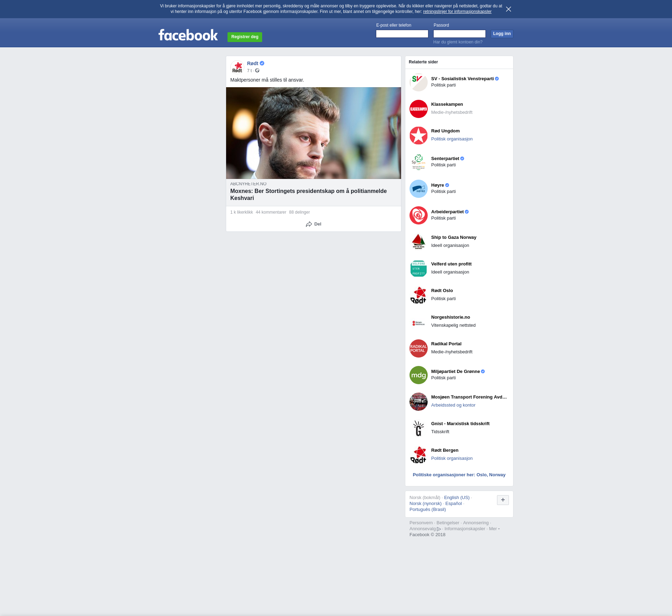
Task: Open the Rødt page name link
Action: pos(253,63)
